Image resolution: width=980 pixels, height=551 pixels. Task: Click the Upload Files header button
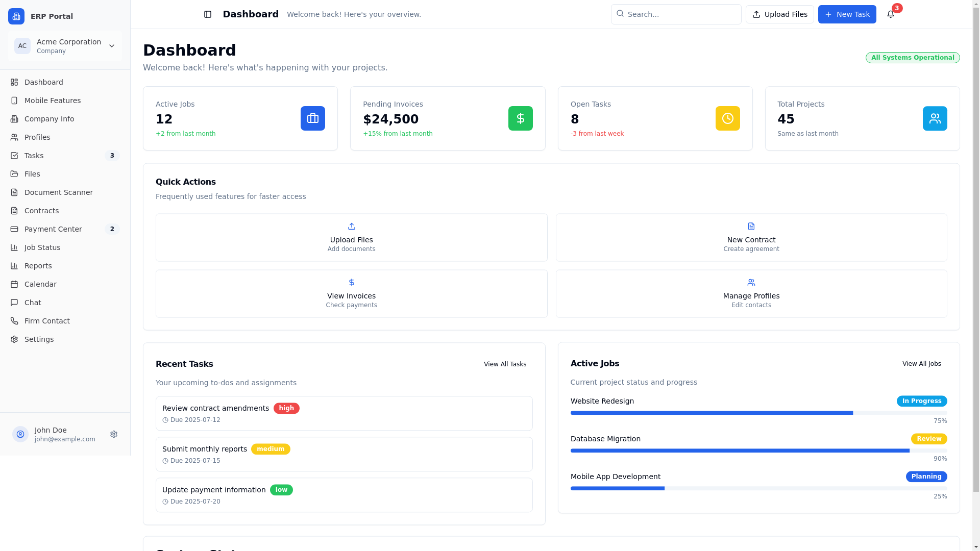click(x=779, y=14)
